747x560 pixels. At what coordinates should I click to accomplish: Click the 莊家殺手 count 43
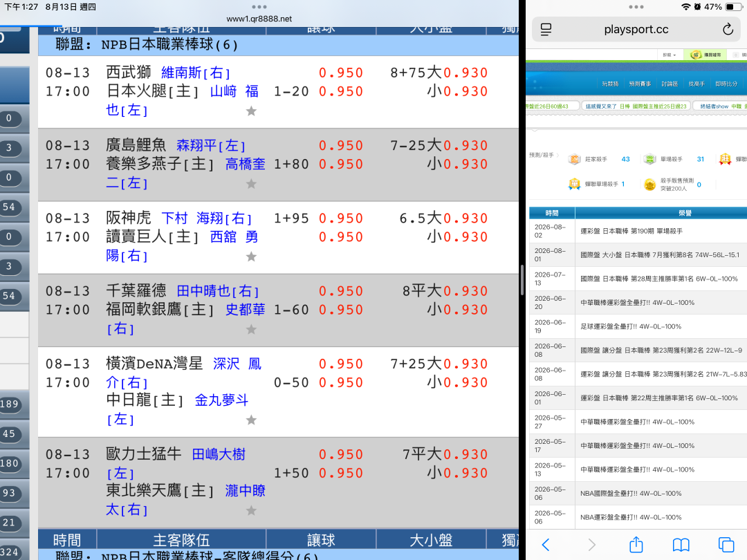pyautogui.click(x=625, y=159)
